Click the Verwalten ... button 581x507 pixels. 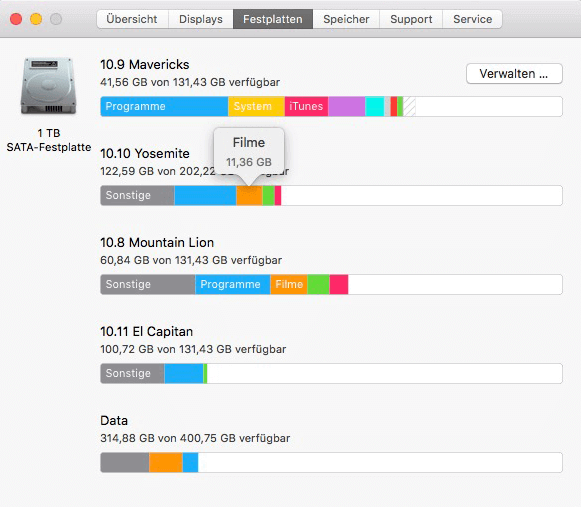(514, 73)
